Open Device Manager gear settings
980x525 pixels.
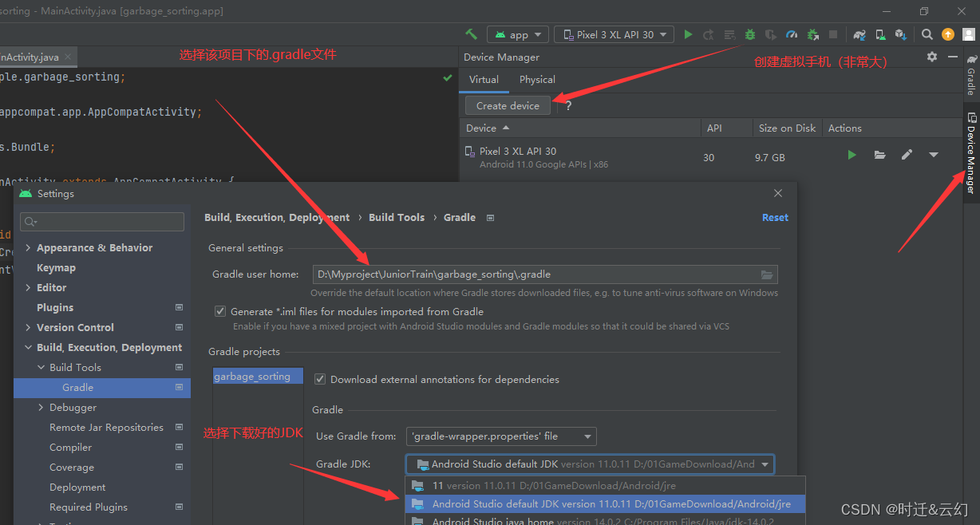pos(932,57)
